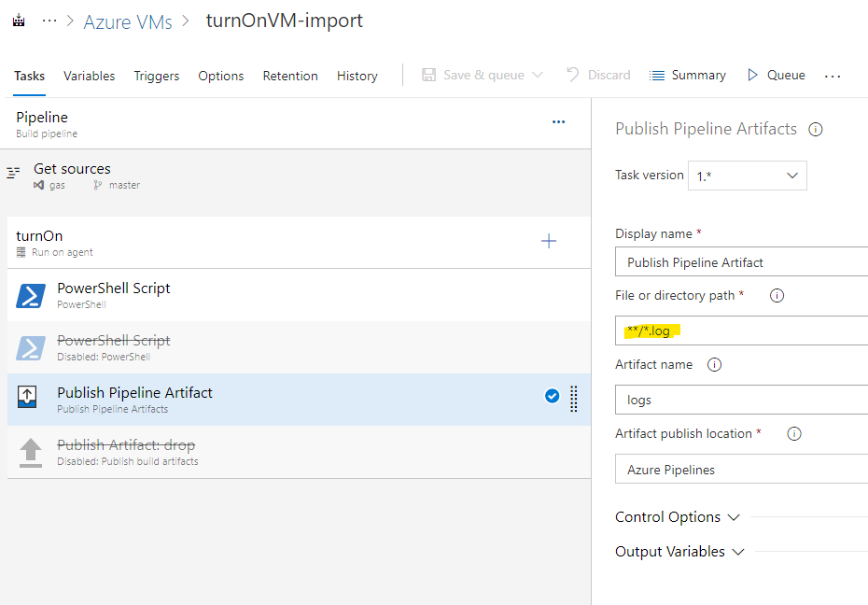Expand the Output Variables section

(x=679, y=551)
